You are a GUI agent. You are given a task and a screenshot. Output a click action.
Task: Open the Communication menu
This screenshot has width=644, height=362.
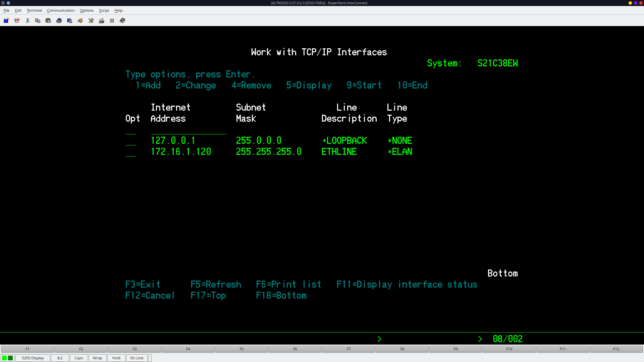(61, 10)
